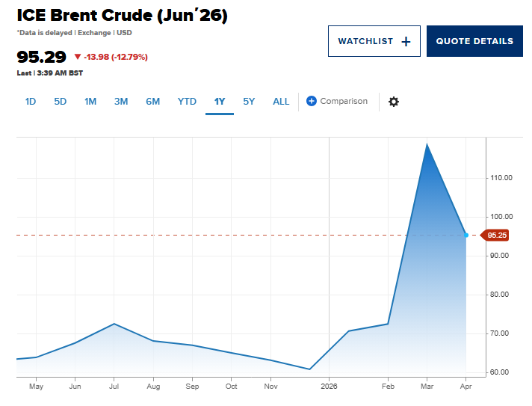
Task: Click the Sep x-axis label
Action: click(192, 387)
